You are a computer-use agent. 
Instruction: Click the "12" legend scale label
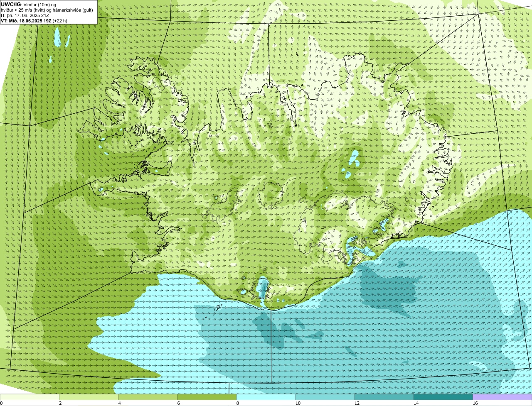coord(357,403)
